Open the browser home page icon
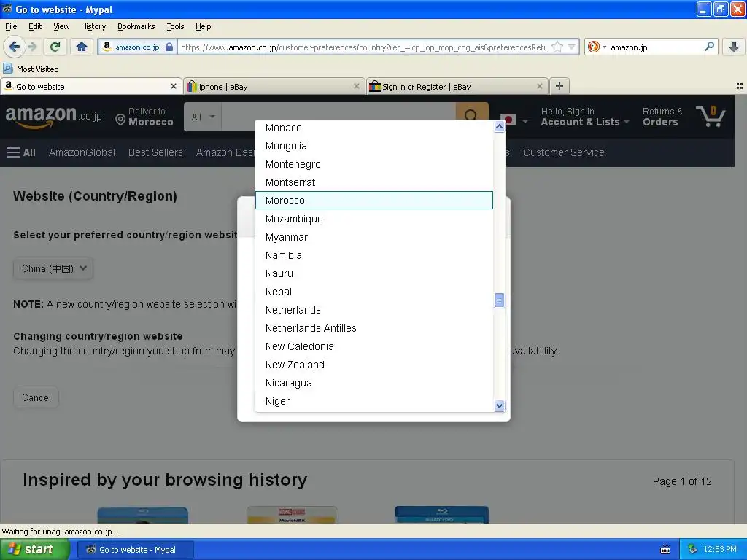The height and width of the screenshot is (560, 747). 82,47
